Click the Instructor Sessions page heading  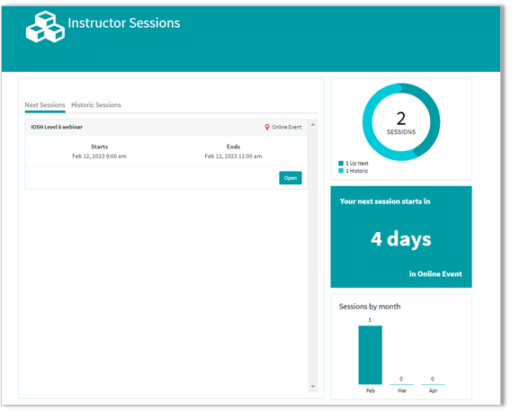[123, 22]
